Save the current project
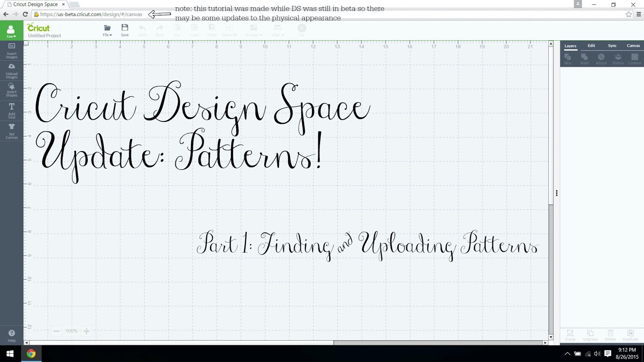The height and width of the screenshot is (362, 644). 125,31
